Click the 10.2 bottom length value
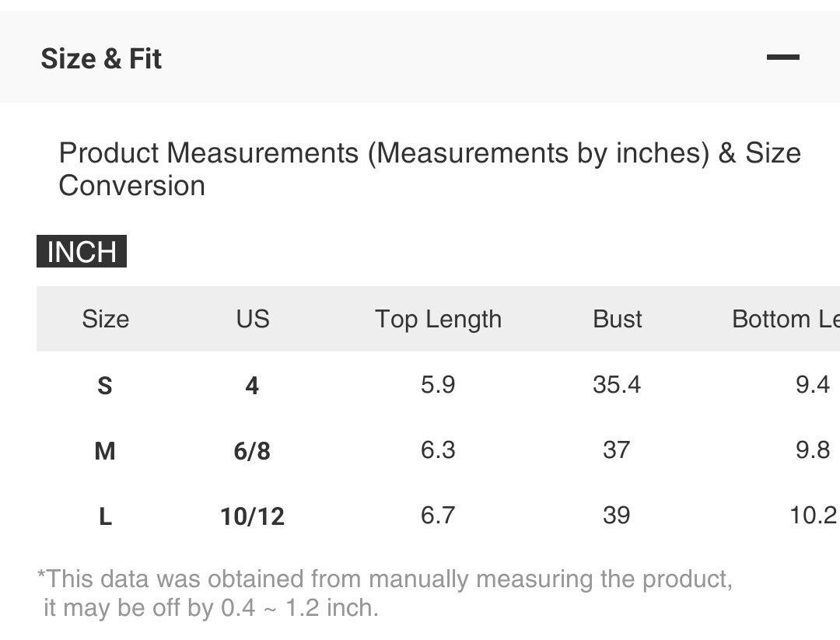 point(813,515)
